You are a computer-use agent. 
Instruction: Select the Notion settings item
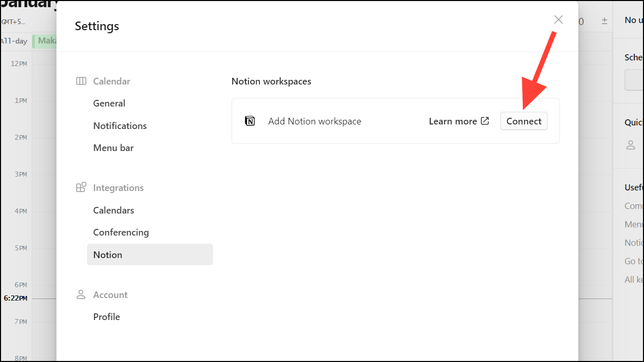150,254
